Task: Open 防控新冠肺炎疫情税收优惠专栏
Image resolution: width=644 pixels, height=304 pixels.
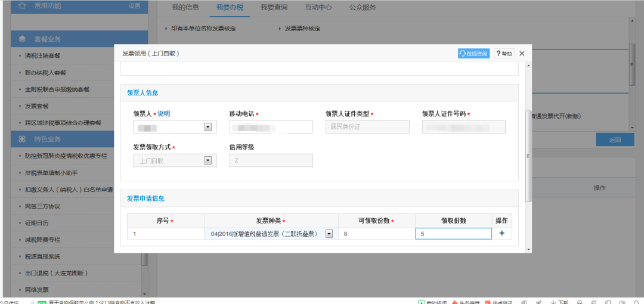Action: [x=66, y=156]
